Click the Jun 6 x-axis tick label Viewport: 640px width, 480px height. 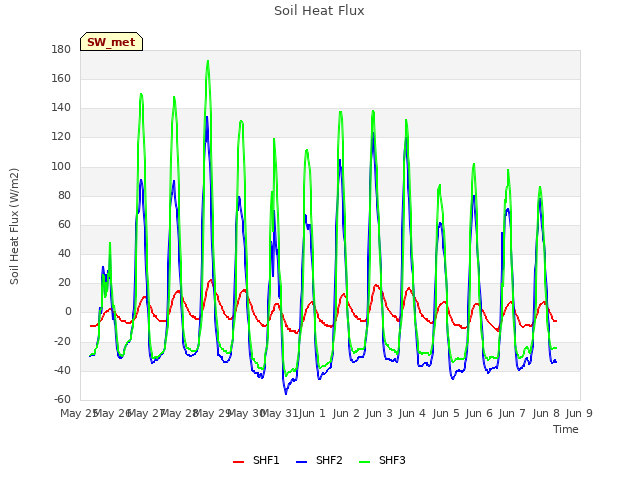(x=479, y=413)
